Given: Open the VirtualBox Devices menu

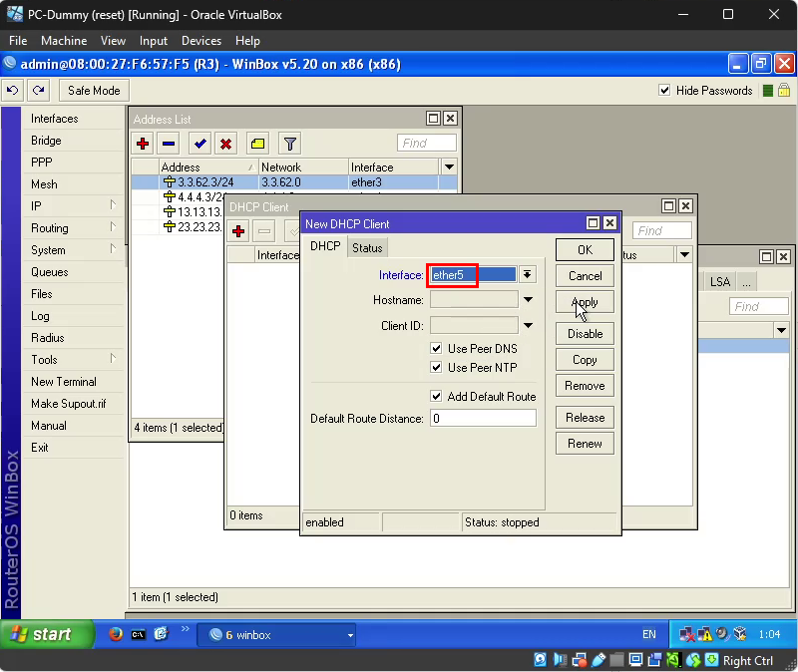Looking at the screenshot, I should pos(201,41).
